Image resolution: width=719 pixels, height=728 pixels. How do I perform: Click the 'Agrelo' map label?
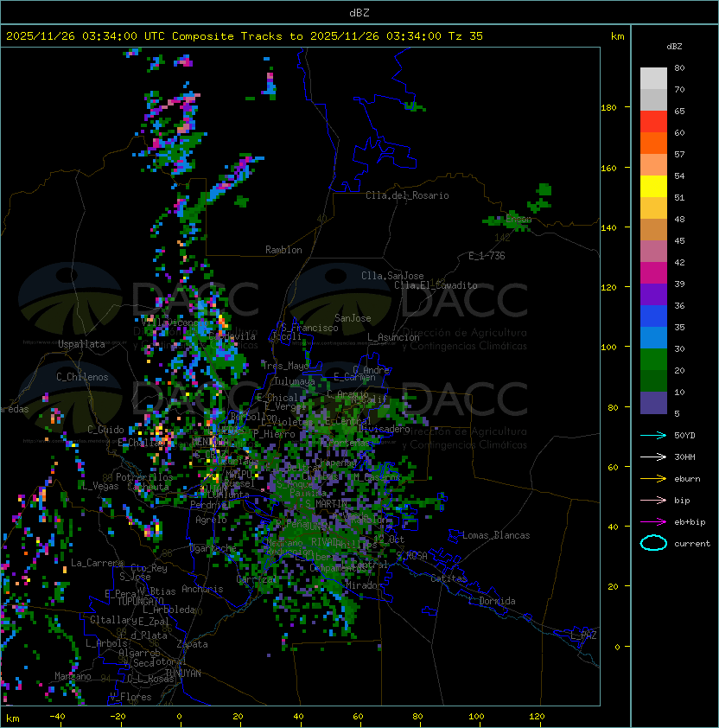211,520
